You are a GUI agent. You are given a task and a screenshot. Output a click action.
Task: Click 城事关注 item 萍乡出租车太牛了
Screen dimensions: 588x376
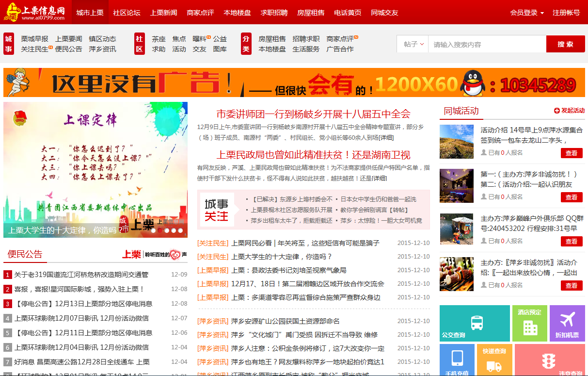pyautogui.click(x=292, y=221)
